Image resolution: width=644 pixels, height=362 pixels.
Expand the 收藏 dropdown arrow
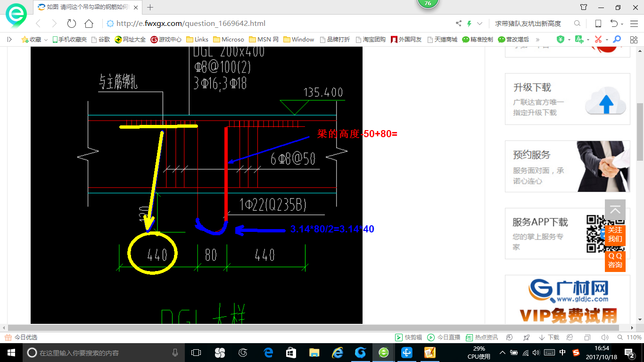click(x=46, y=40)
